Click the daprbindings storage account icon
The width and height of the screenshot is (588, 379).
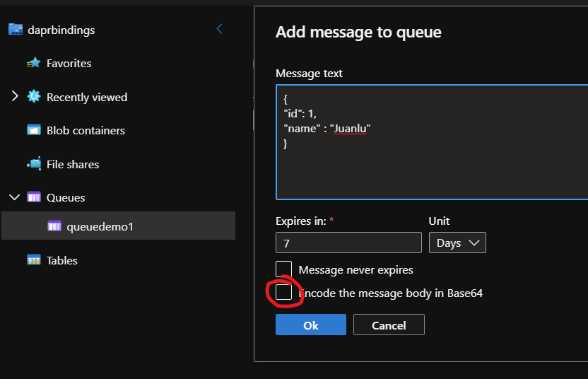16,30
